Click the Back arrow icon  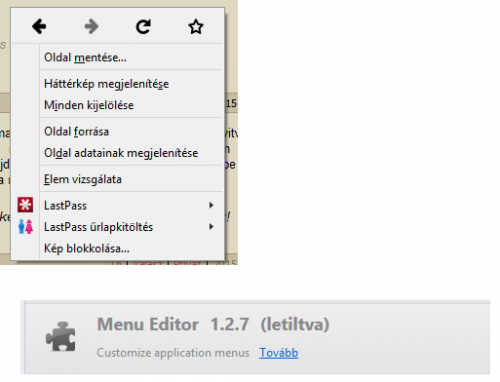(x=39, y=27)
